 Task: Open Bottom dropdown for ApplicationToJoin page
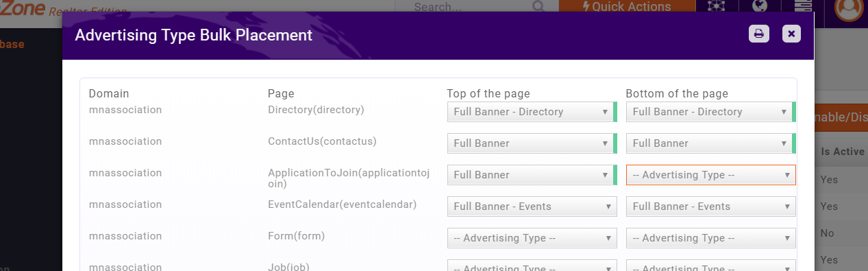(x=710, y=175)
